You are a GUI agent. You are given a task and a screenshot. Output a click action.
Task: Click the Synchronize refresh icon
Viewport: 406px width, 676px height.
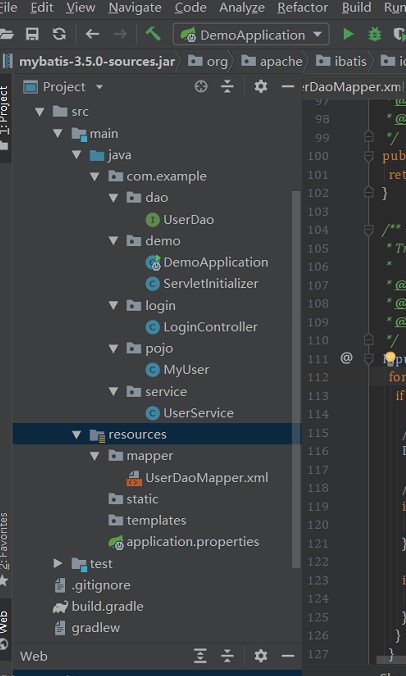(x=59, y=34)
